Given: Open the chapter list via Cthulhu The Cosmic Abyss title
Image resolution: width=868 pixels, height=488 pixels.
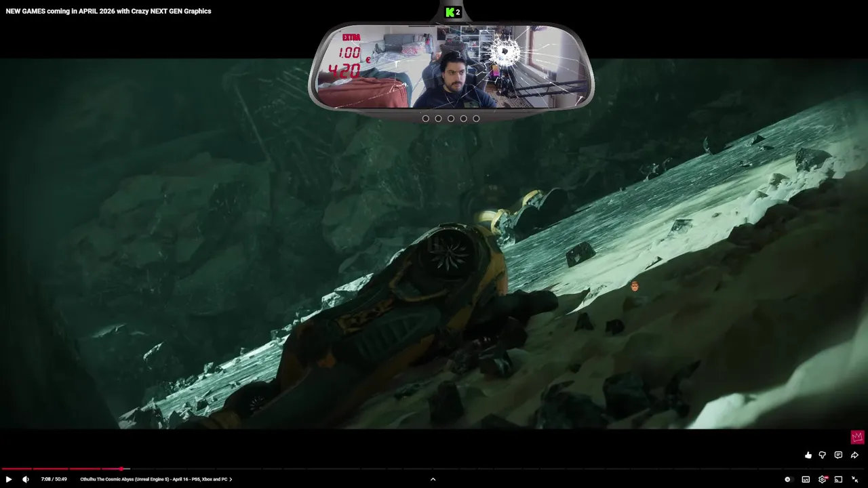Looking at the screenshot, I should (156, 479).
